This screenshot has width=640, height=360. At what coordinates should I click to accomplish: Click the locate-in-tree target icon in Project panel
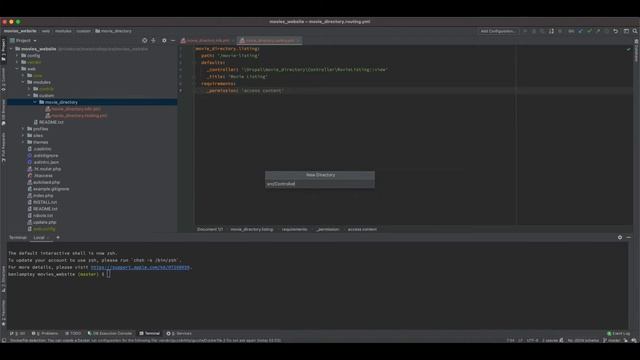[144, 40]
